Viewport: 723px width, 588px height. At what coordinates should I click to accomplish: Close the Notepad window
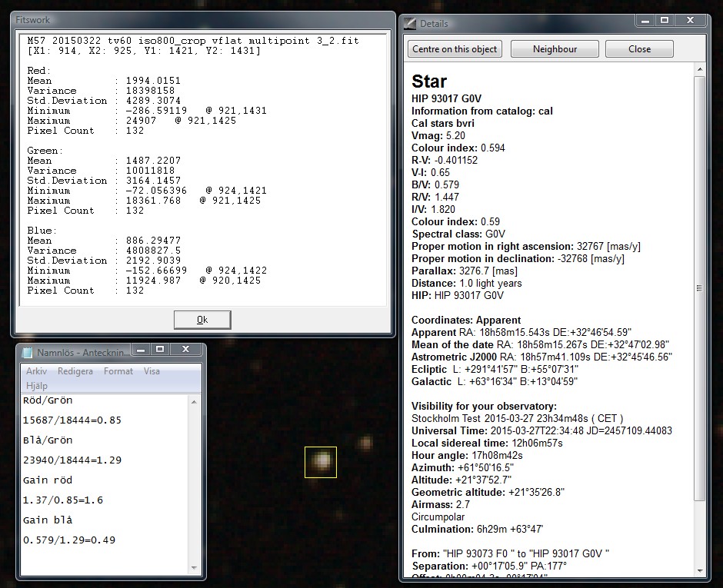pos(186,350)
